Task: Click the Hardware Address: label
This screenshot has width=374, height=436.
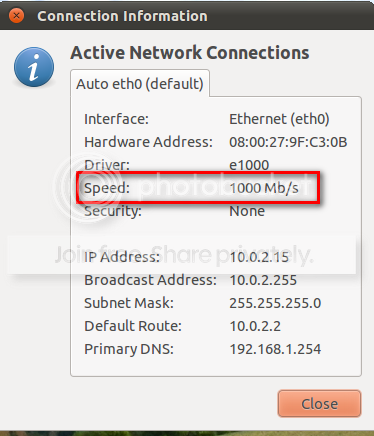Action: (x=148, y=142)
